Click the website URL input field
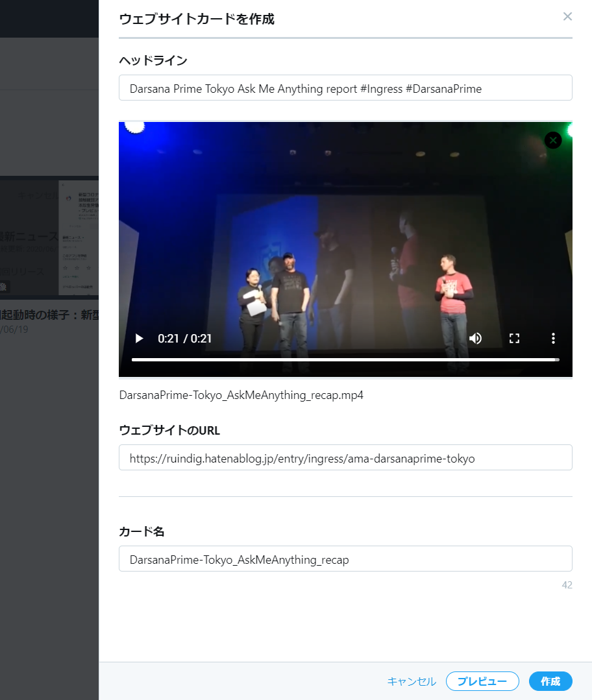 point(345,457)
